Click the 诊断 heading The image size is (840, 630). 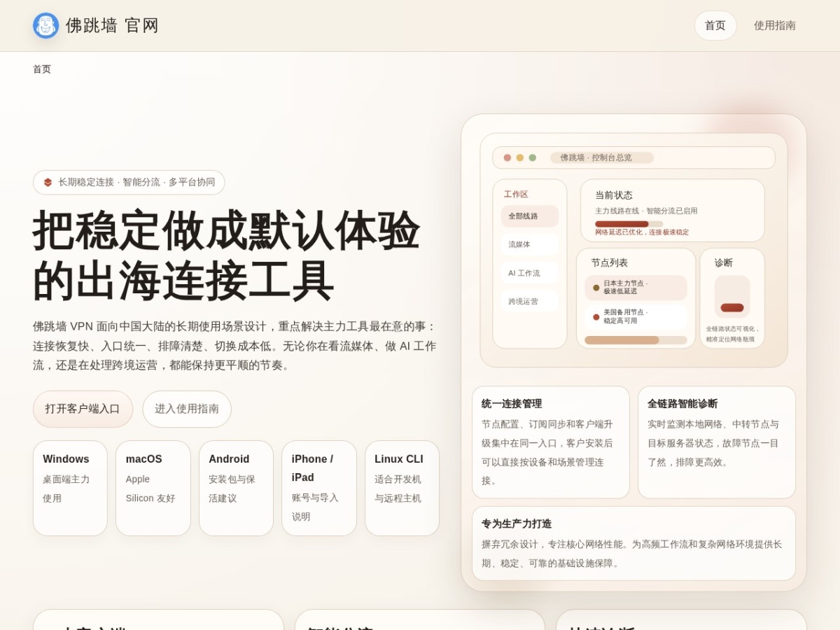(x=724, y=263)
